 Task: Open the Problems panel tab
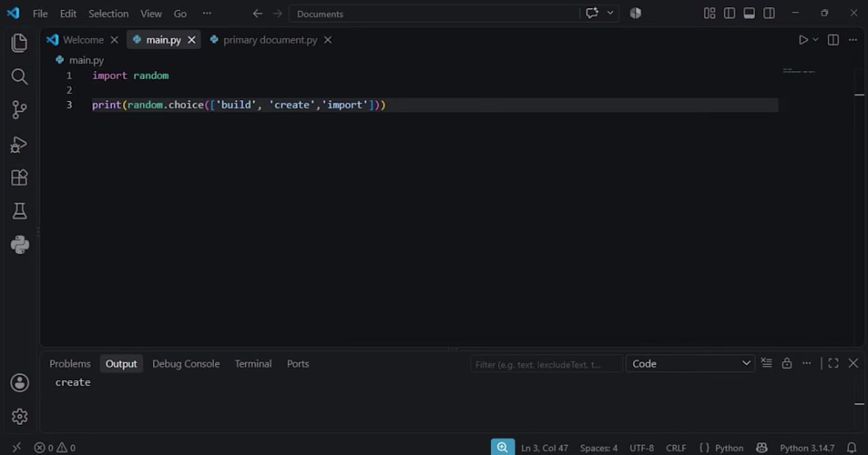(x=69, y=363)
